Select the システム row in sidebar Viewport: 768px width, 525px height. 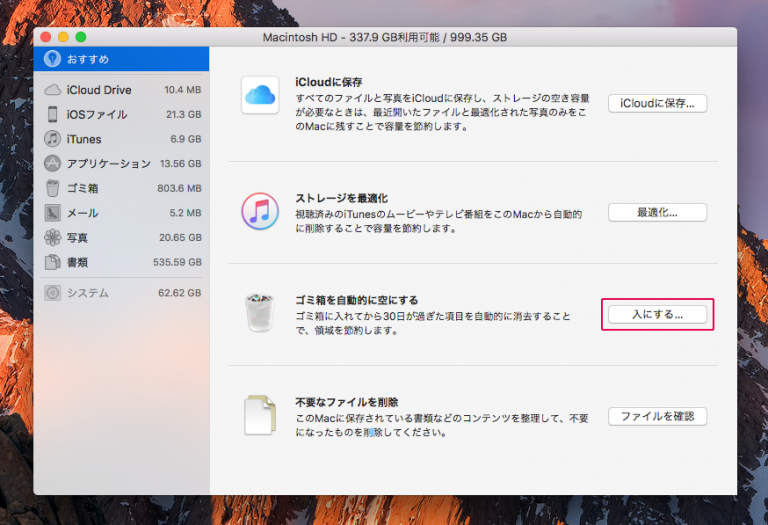pos(120,293)
